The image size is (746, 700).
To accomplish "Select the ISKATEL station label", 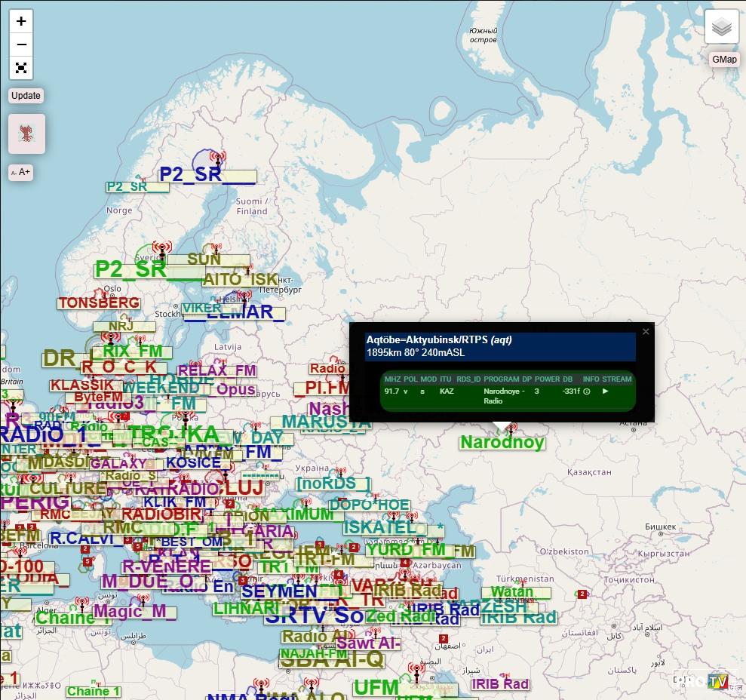I will (x=380, y=527).
